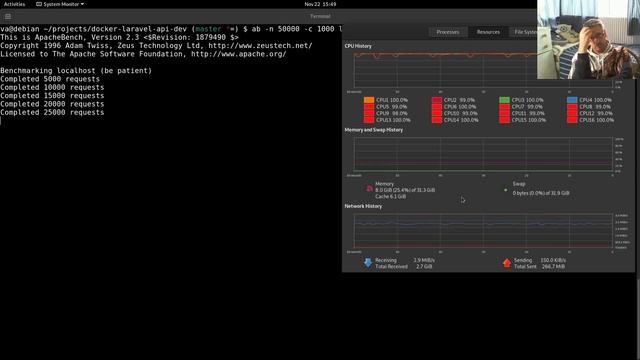Click the 'This is ApacheBench, Version 2.3' line
The height and width of the screenshot is (360, 640).
pos(119,37)
